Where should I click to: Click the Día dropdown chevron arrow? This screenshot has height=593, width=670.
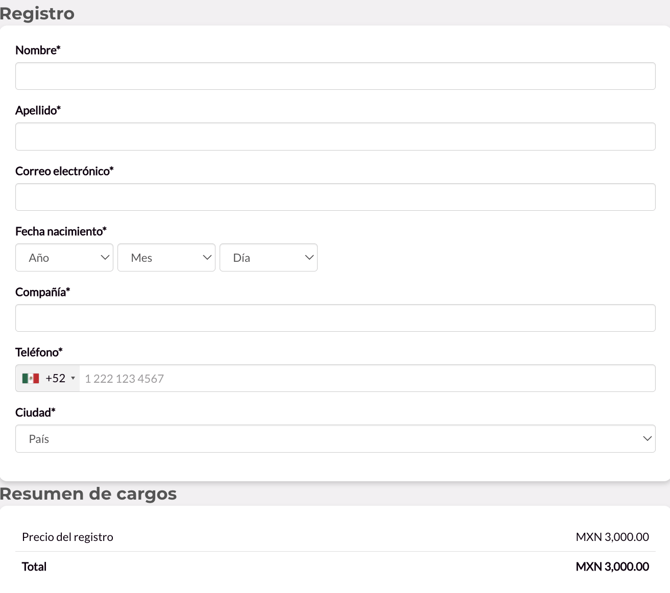click(309, 258)
